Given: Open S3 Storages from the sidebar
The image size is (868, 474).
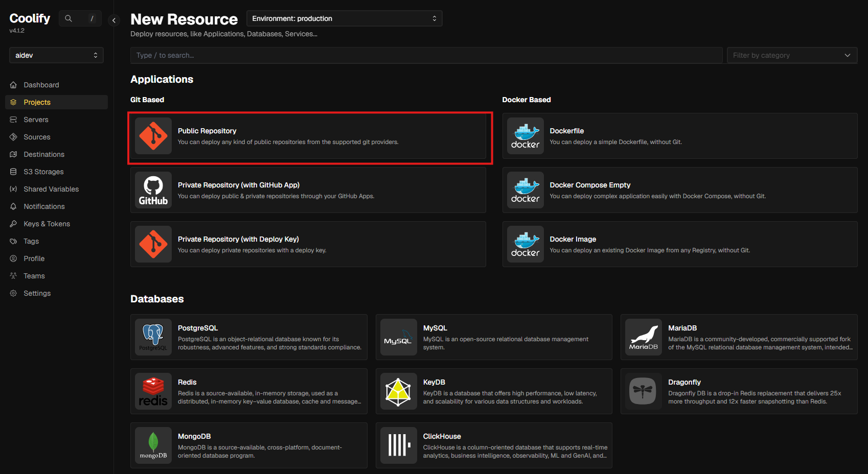Looking at the screenshot, I should 56,172.
